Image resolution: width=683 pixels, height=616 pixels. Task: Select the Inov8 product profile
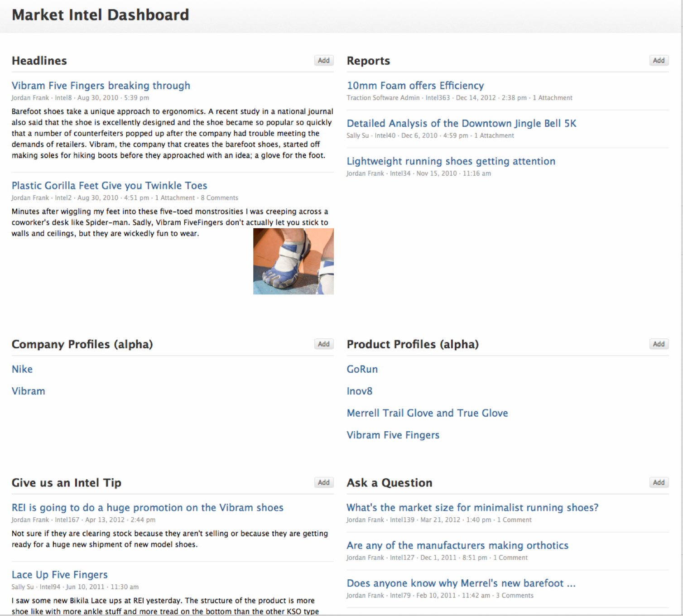[359, 391]
